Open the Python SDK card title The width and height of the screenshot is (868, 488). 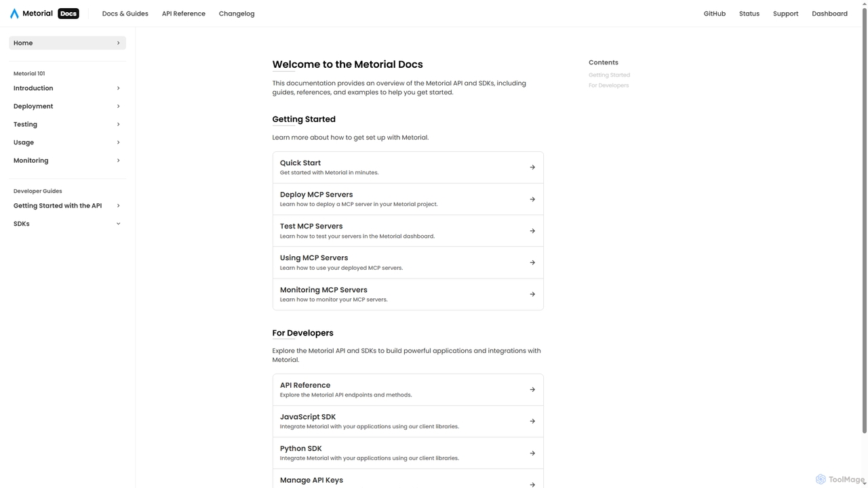[301, 449]
